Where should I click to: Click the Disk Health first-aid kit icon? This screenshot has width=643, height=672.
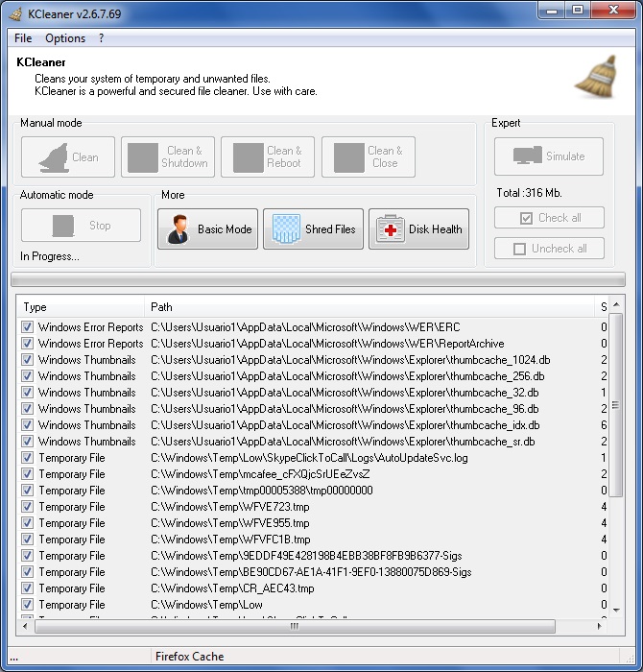tap(391, 229)
